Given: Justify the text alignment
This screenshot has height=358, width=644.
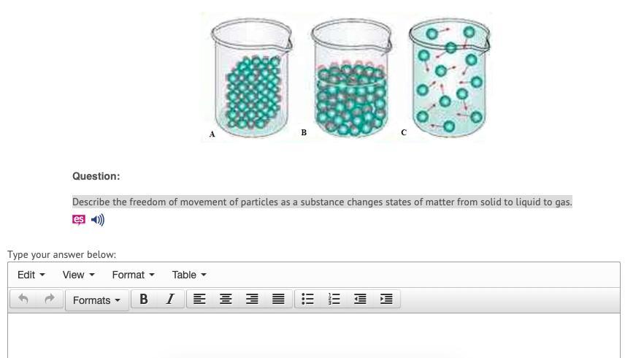Looking at the screenshot, I should click(x=278, y=300).
